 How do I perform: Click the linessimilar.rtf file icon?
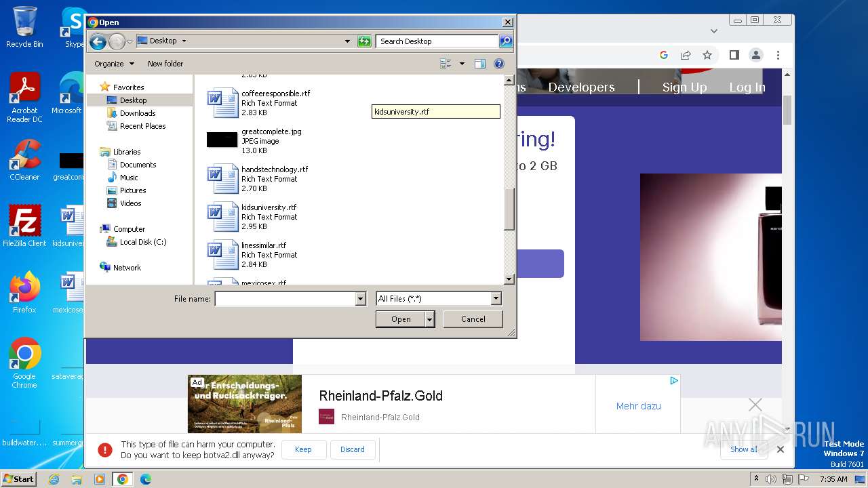tap(222, 255)
